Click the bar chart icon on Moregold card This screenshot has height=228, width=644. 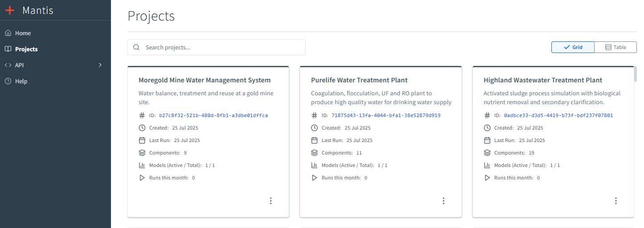tap(142, 165)
